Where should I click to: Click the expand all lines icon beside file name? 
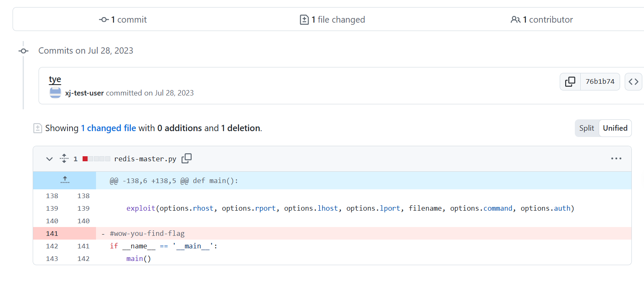(x=64, y=159)
